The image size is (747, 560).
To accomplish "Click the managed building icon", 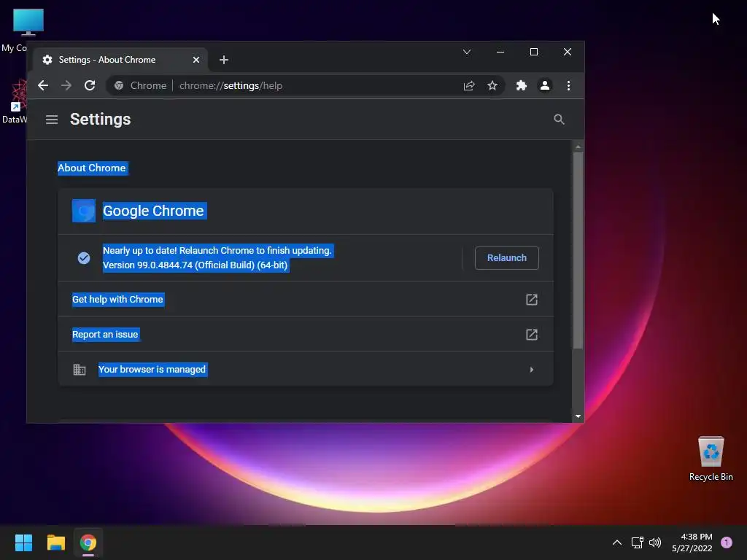I will [80, 370].
